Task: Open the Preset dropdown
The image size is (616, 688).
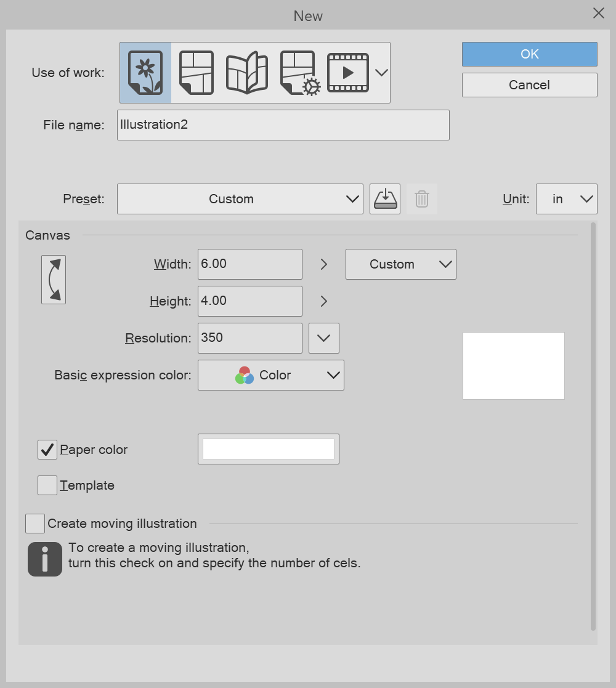Action: [240, 199]
